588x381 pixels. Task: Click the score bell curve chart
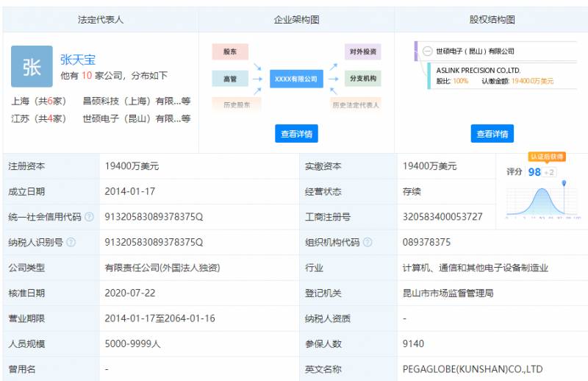pyautogui.click(x=542, y=202)
